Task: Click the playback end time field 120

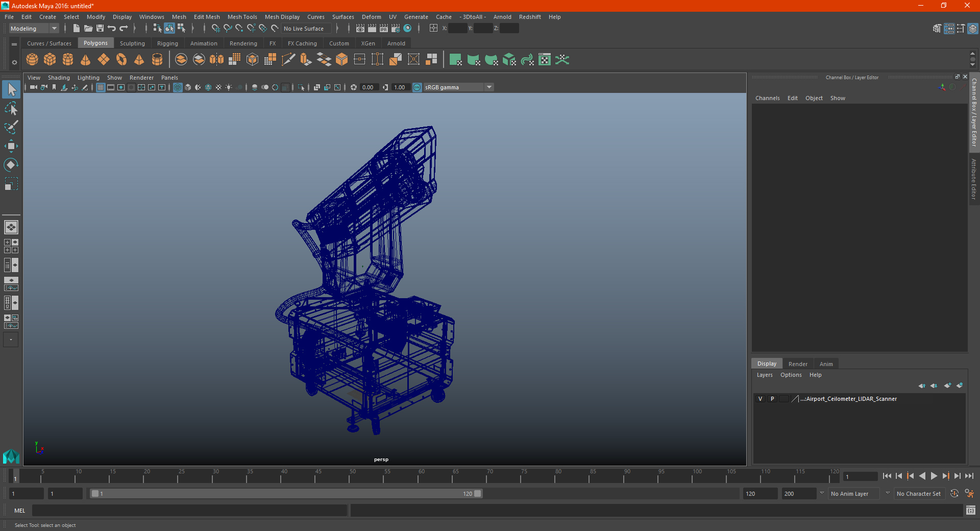Action: tap(759, 494)
